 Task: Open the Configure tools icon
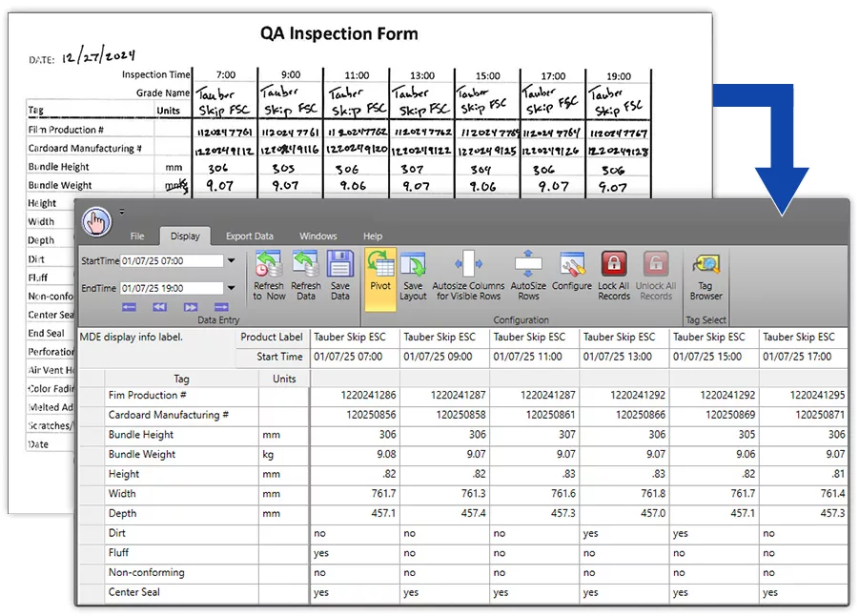[x=572, y=271]
